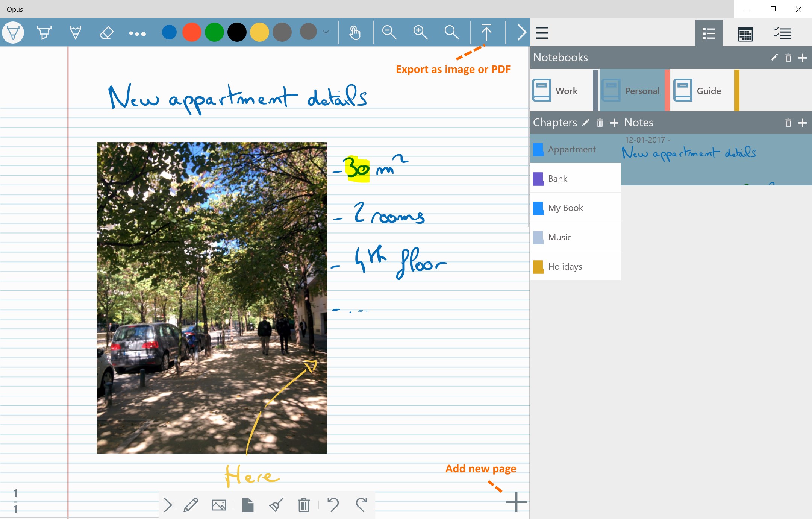Collapse the bottom toolbar with the chevron
Image resolution: width=812 pixels, height=519 pixels.
point(168,505)
